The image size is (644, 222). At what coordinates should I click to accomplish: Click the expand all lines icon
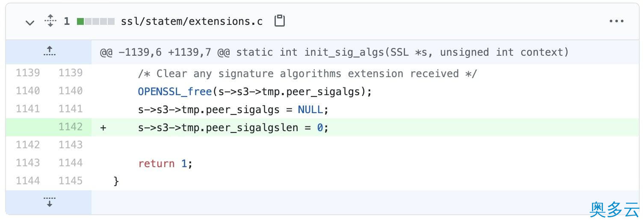pyautogui.click(x=50, y=21)
